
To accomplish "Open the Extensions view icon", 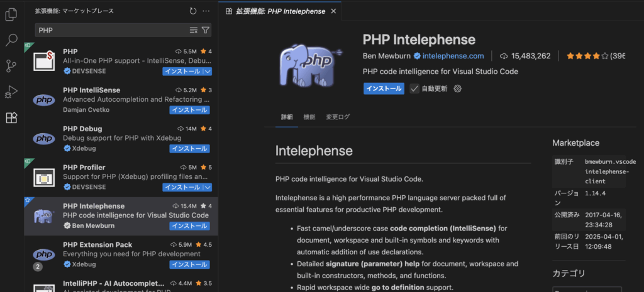I will click(11, 118).
